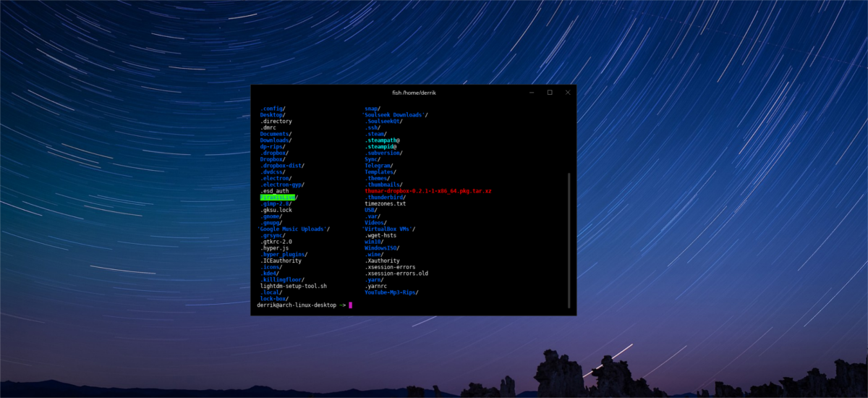Click the '.electron-gyp/' directory entry
Viewport: 868px width, 398px height.
click(281, 185)
